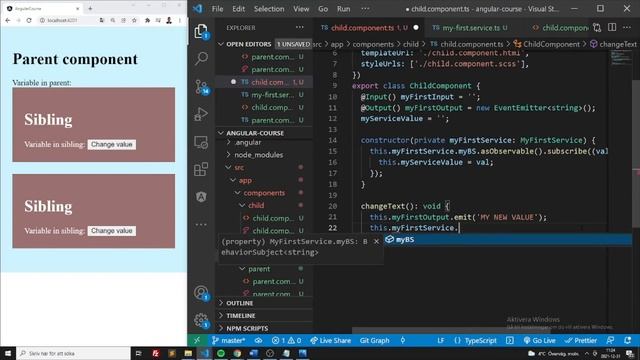640x360 pixels.
Task: Switch to my-first.service.ts editor tab
Action: [x=475, y=28]
